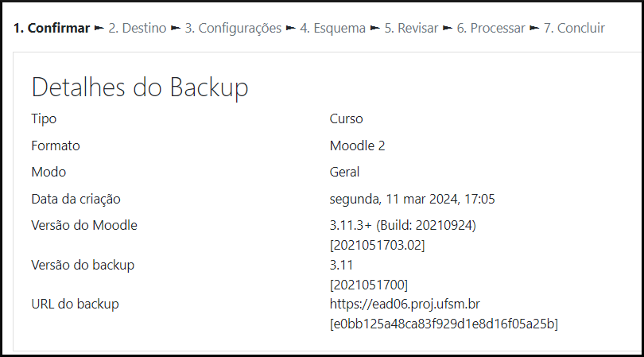Screen dimensions: 644x357
Task: Click the arrow between Confirmar and Destino
Action: click(99, 29)
